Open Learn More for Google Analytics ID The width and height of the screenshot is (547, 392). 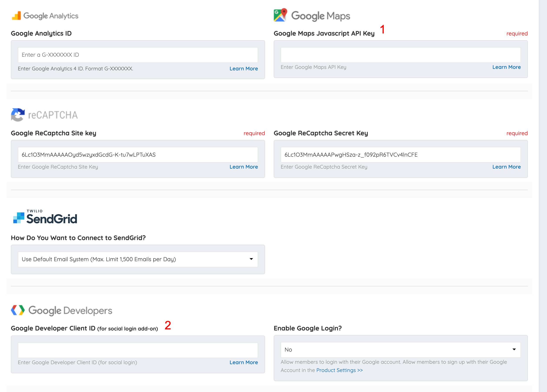(244, 69)
